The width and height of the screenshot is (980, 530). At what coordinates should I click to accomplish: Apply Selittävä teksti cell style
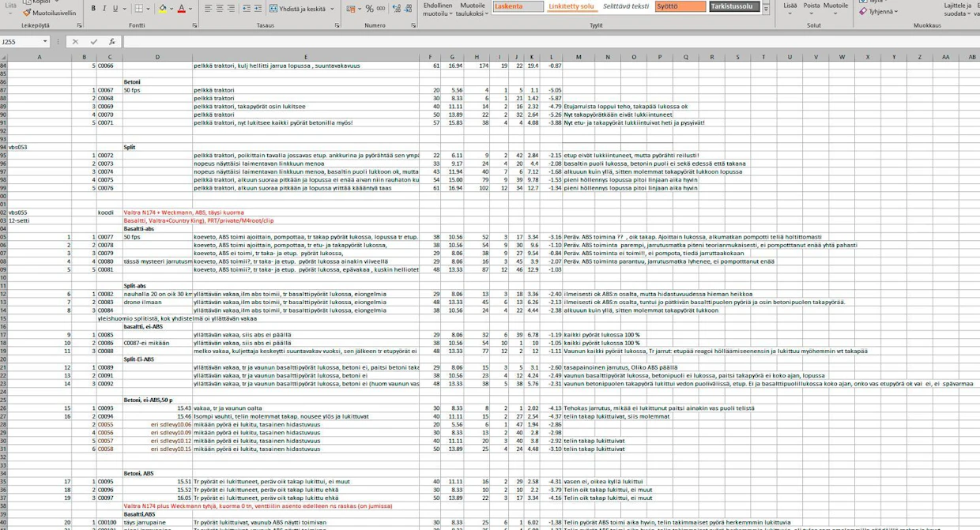626,6
